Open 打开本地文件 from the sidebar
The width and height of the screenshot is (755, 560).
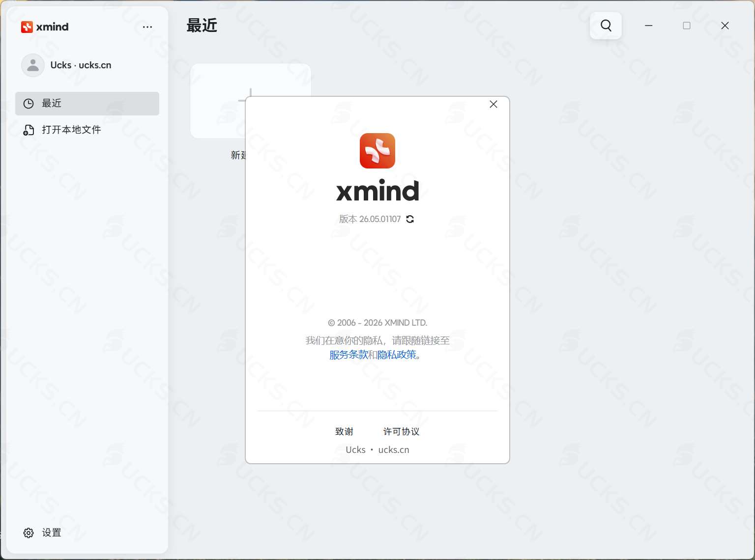(87, 130)
